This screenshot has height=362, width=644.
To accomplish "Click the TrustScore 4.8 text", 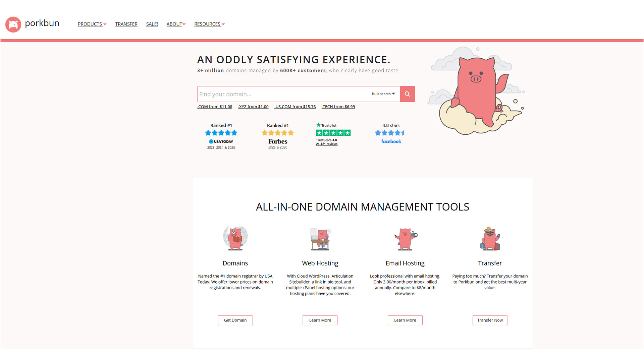I will tap(326, 140).
